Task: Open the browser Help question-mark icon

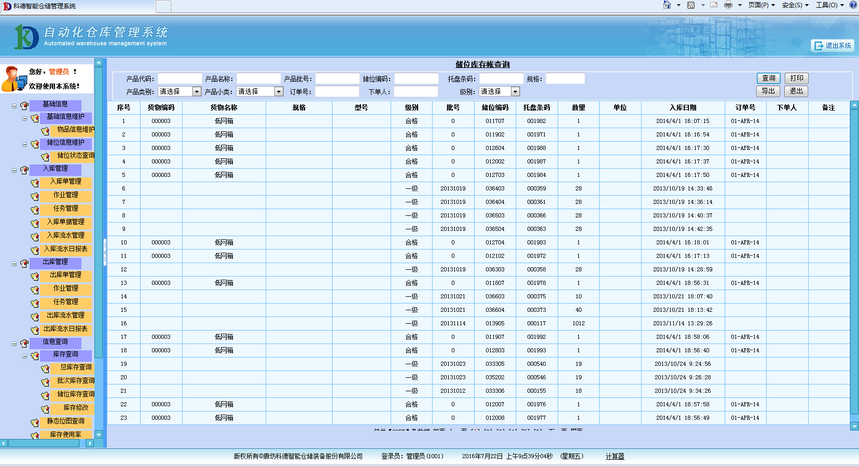Action: tap(853, 5)
